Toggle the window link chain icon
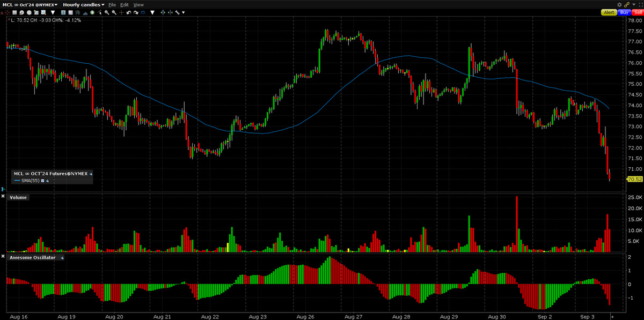 [x=627, y=4]
